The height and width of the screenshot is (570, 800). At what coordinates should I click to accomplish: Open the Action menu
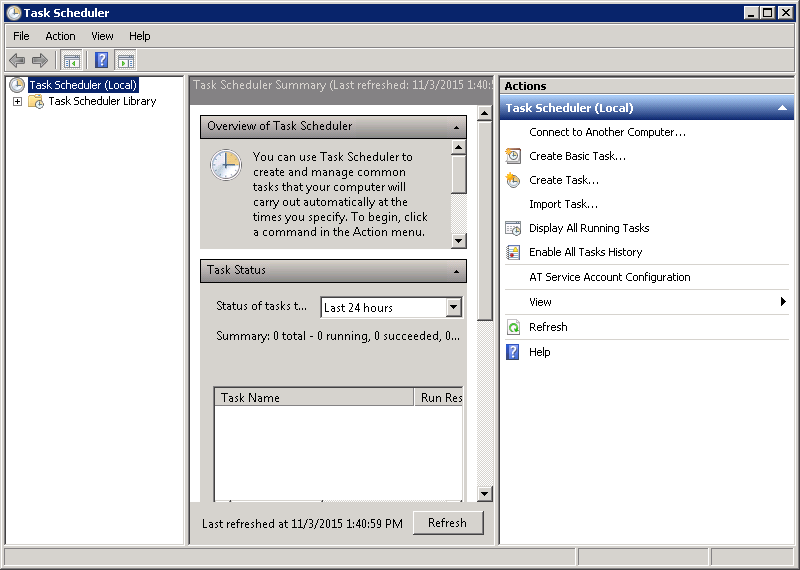(60, 36)
